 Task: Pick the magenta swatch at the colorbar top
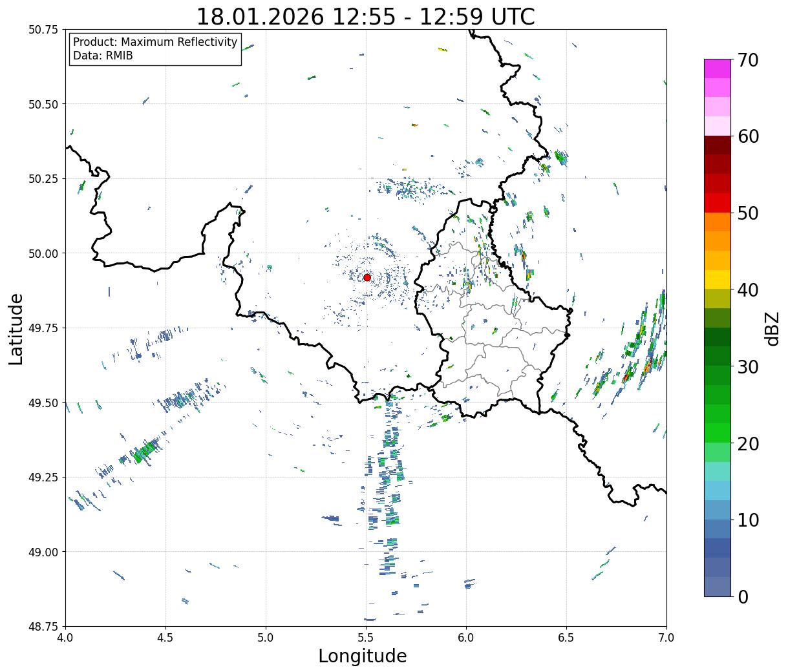pos(718,68)
